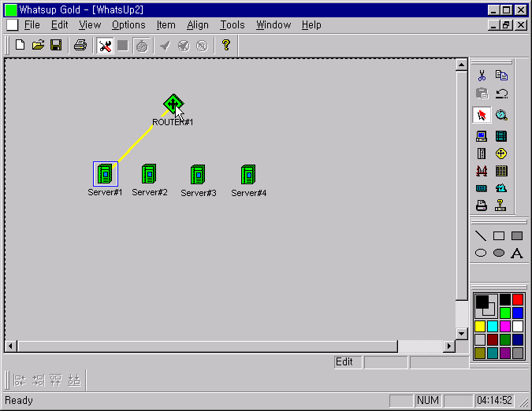Add the printer device from palette
This screenshot has width=532, height=411.
[x=482, y=205]
